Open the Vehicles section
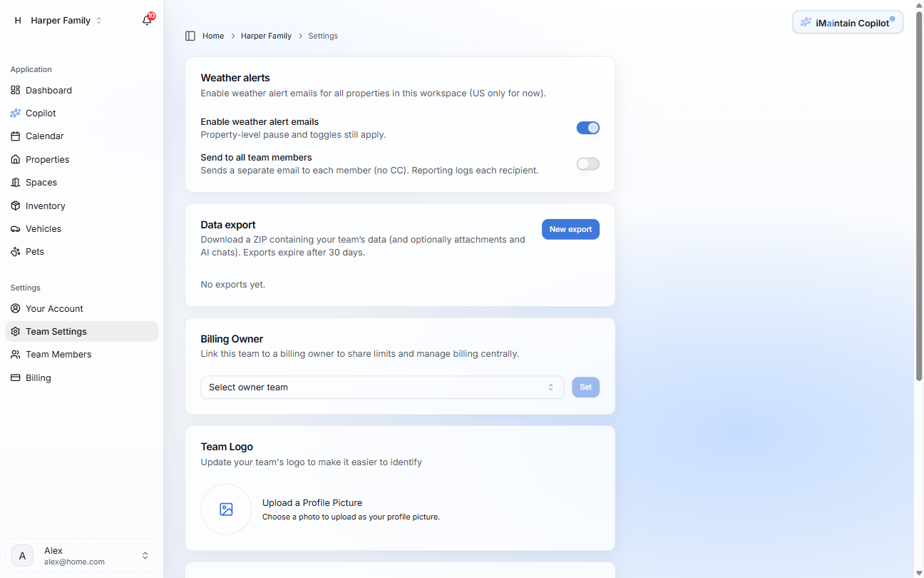Viewport: 924px width, 578px height. [43, 228]
